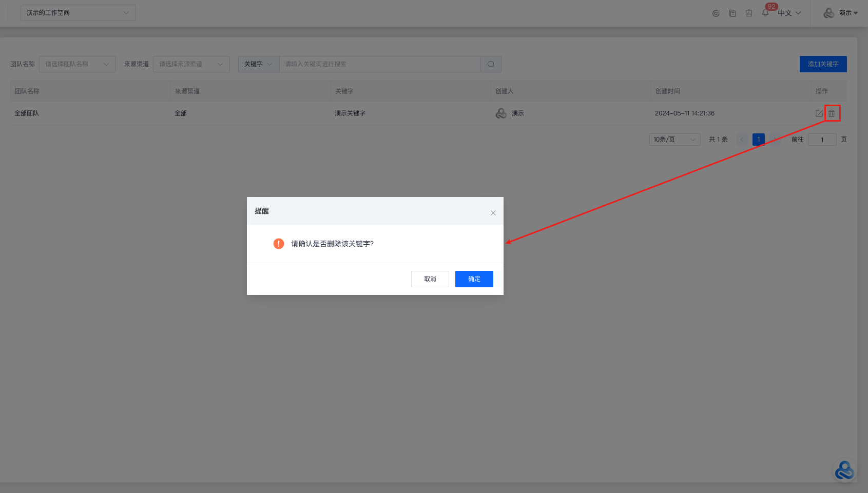Open the floating assistant logo at bottom right

tap(844, 470)
